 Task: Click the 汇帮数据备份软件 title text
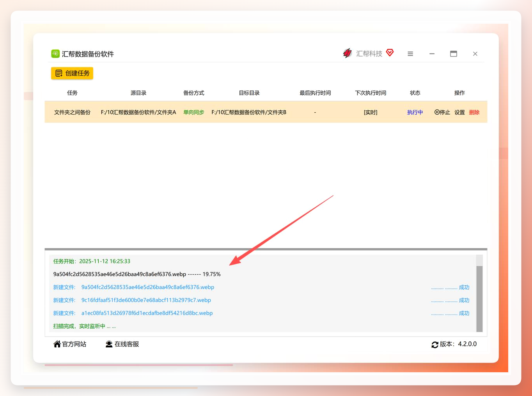(88, 54)
